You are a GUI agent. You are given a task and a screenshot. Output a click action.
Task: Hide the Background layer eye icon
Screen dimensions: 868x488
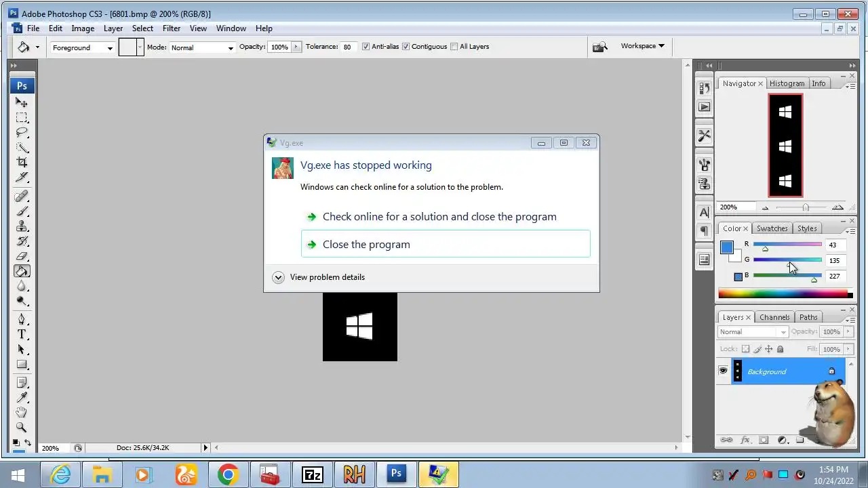pyautogui.click(x=723, y=371)
